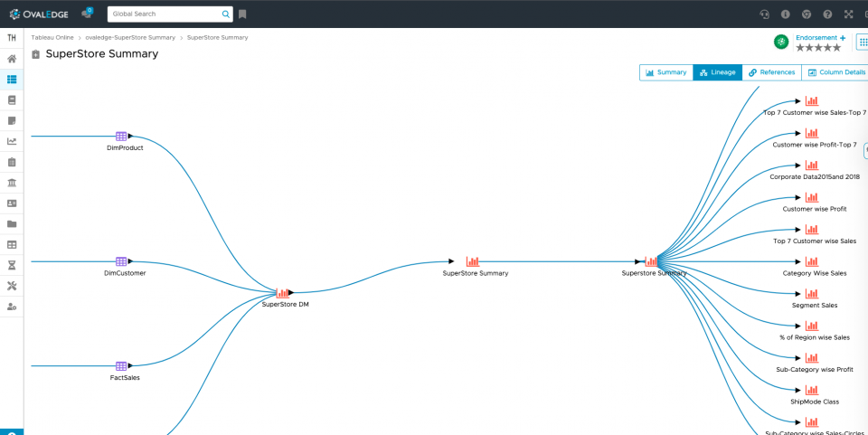
Task: Click the search magnifier icon
Action: [x=226, y=14]
